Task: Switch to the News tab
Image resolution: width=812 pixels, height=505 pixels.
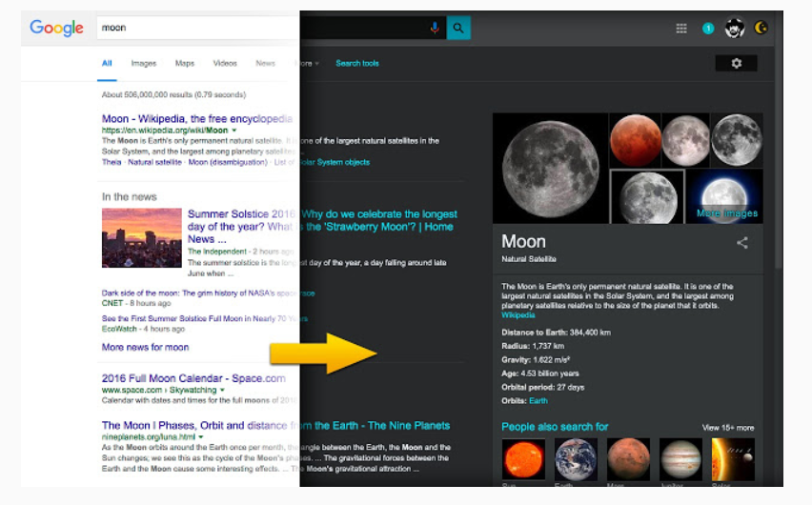Action: point(265,63)
